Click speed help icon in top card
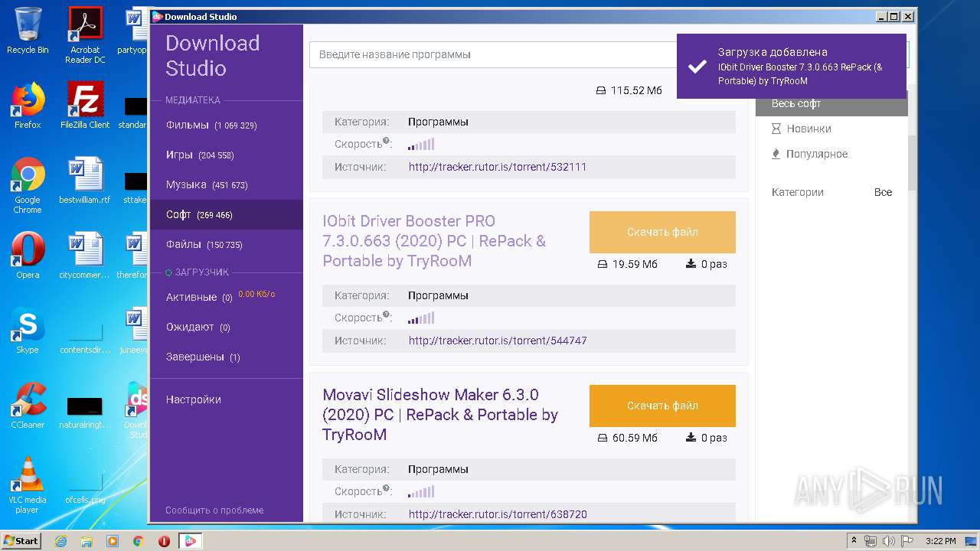The height and width of the screenshot is (551, 980). click(387, 141)
